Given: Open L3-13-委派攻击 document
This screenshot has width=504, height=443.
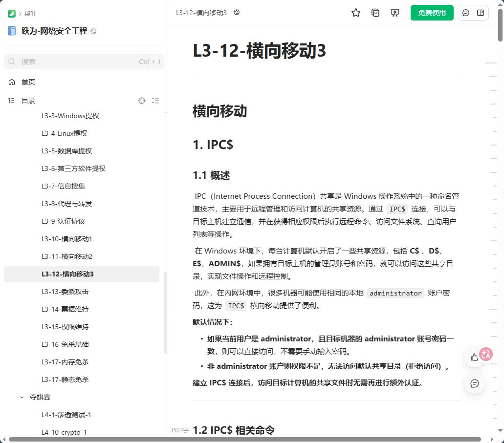Looking at the screenshot, I should pyautogui.click(x=65, y=292).
